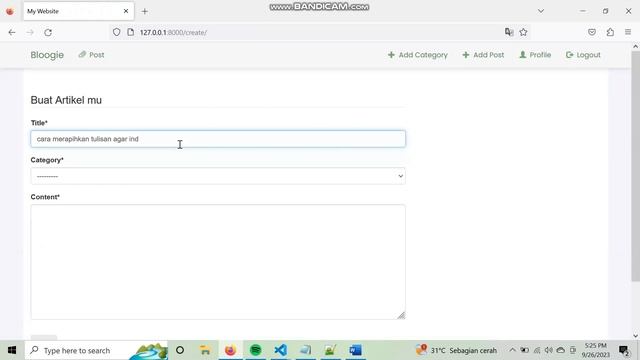Open a new browser tab
The height and width of the screenshot is (360, 640).
click(144, 11)
